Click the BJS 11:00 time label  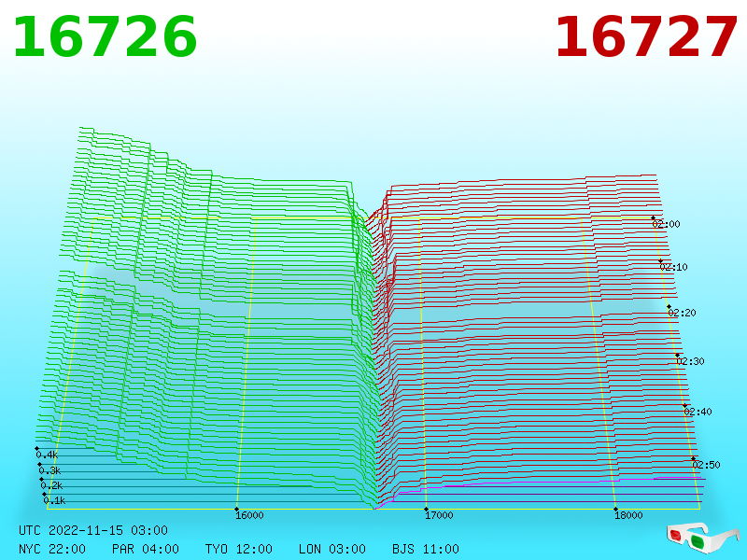426,549
